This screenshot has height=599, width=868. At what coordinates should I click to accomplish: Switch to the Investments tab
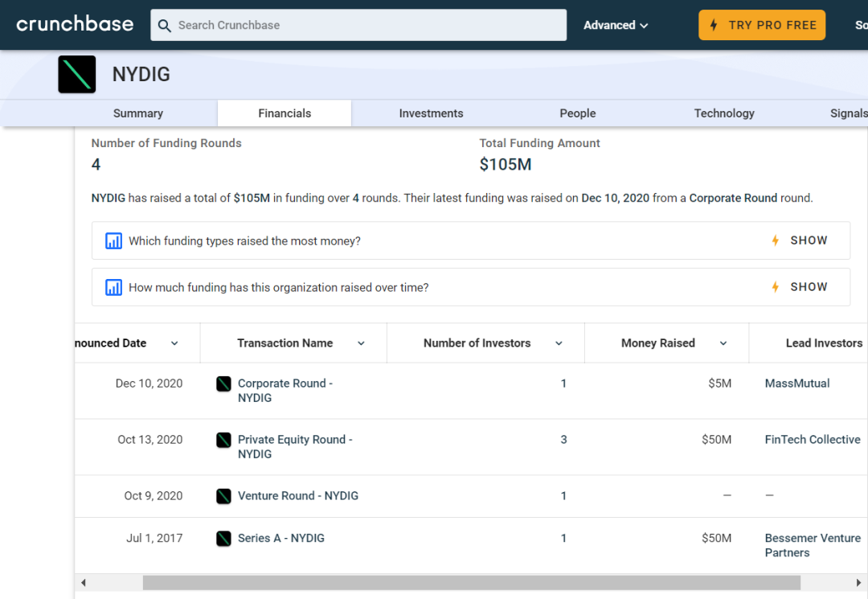click(431, 113)
